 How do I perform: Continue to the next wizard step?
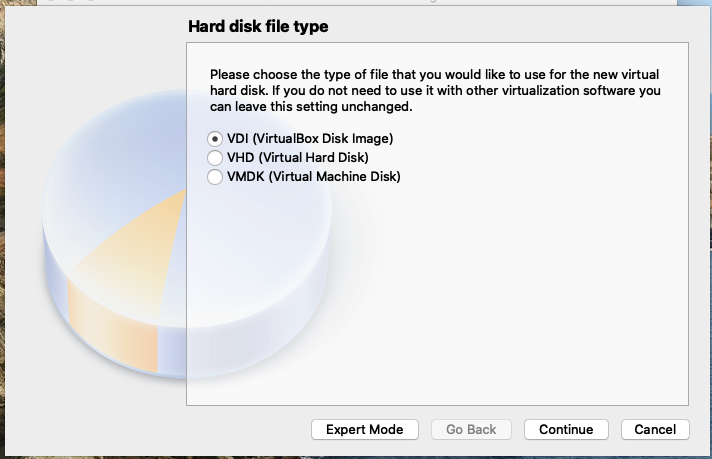566,429
